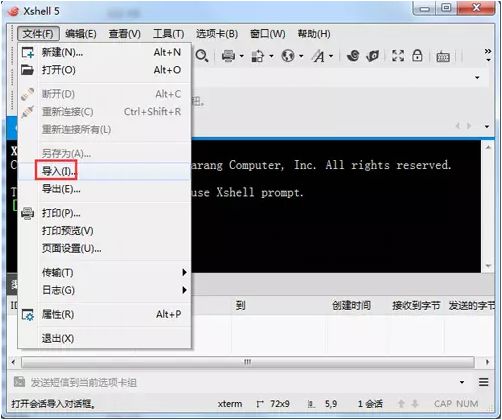Image resolution: width=502 pixels, height=420 pixels.
Task: Click the printer icon beside 打印(P)
Action: click(x=27, y=213)
